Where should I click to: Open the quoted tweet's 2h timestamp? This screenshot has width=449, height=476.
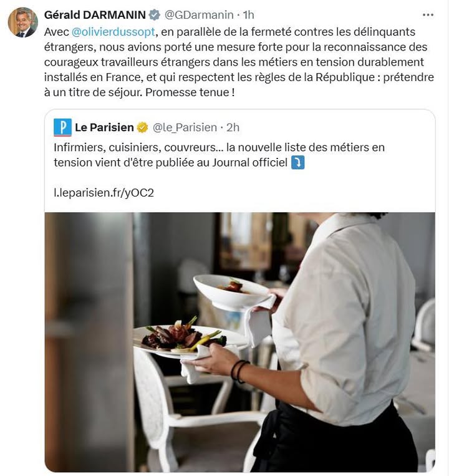point(233,127)
